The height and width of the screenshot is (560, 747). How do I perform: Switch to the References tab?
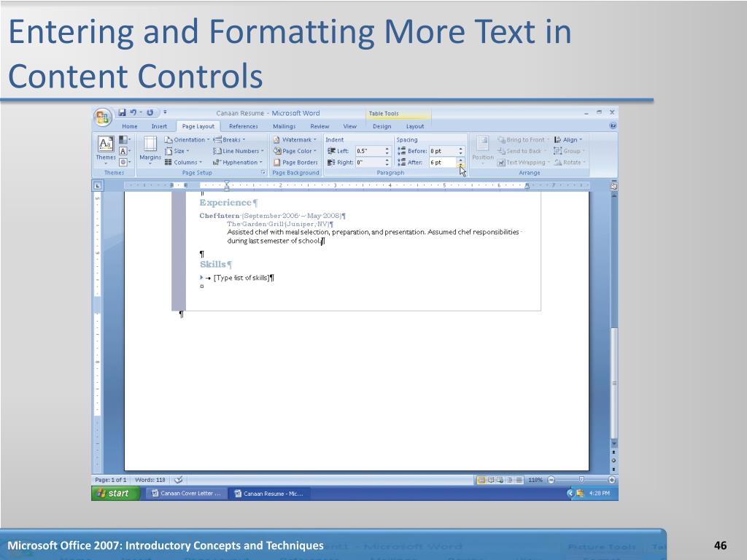pos(244,126)
